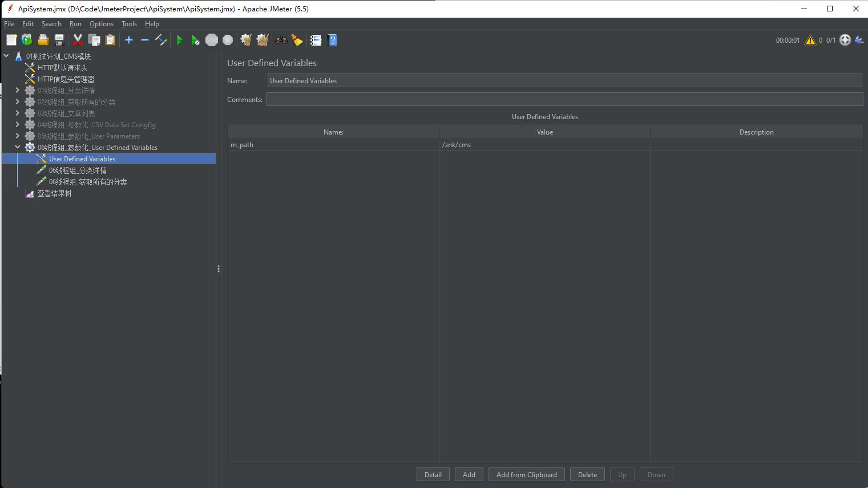Screen dimensions: 868x488
Task: Cut the selected element with scissors icon
Action: point(78,40)
